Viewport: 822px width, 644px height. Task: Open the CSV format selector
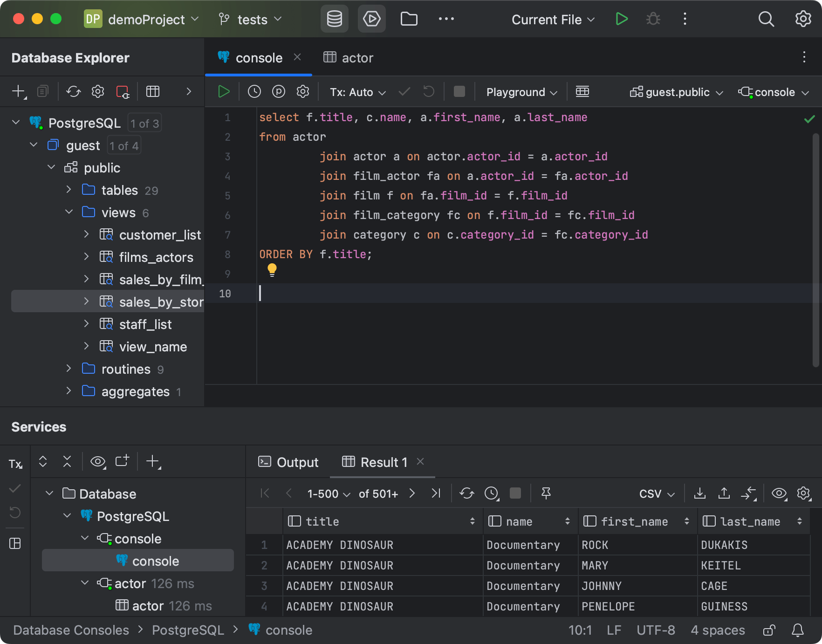pyautogui.click(x=655, y=493)
